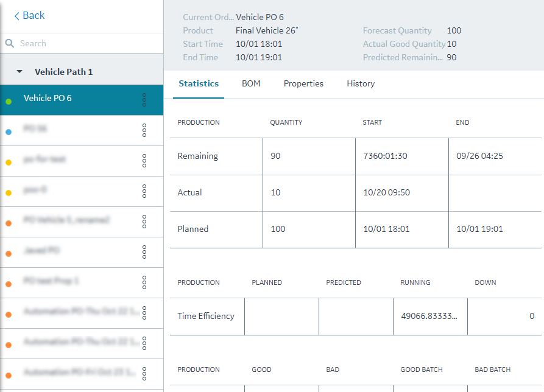Select the Vehicle PO 6 order row

pyautogui.click(x=82, y=100)
